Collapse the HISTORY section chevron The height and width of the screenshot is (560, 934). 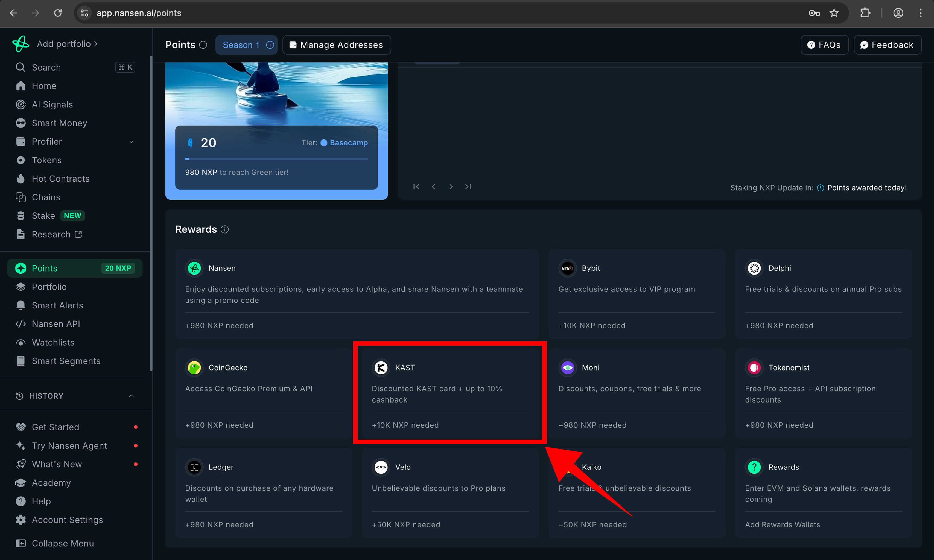coord(131,396)
